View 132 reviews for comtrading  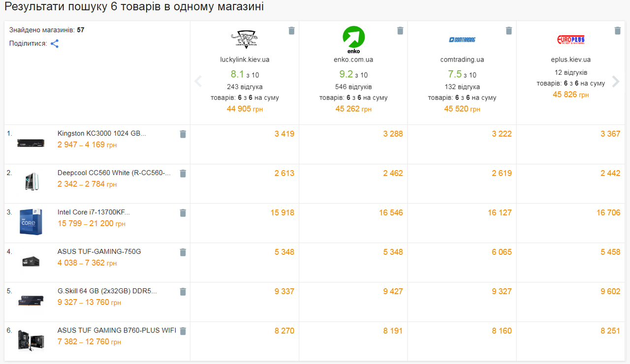tap(462, 87)
